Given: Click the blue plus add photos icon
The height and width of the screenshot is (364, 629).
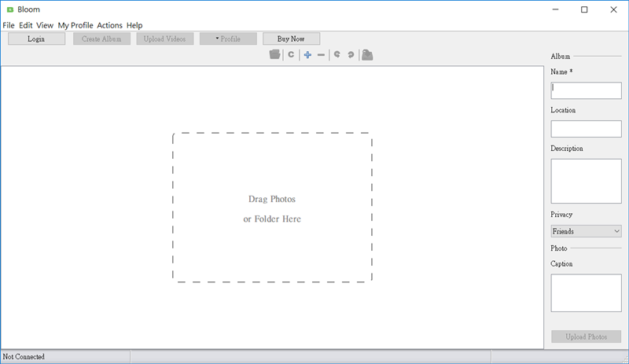Looking at the screenshot, I should click(307, 55).
